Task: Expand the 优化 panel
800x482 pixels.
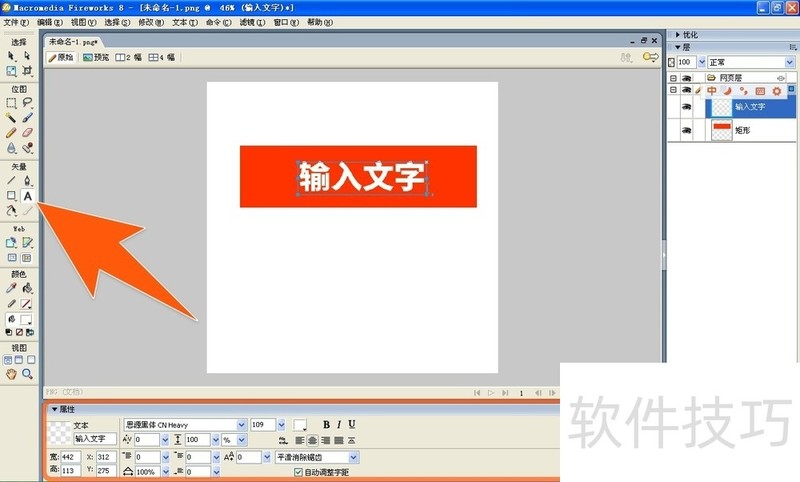Action: (x=678, y=35)
